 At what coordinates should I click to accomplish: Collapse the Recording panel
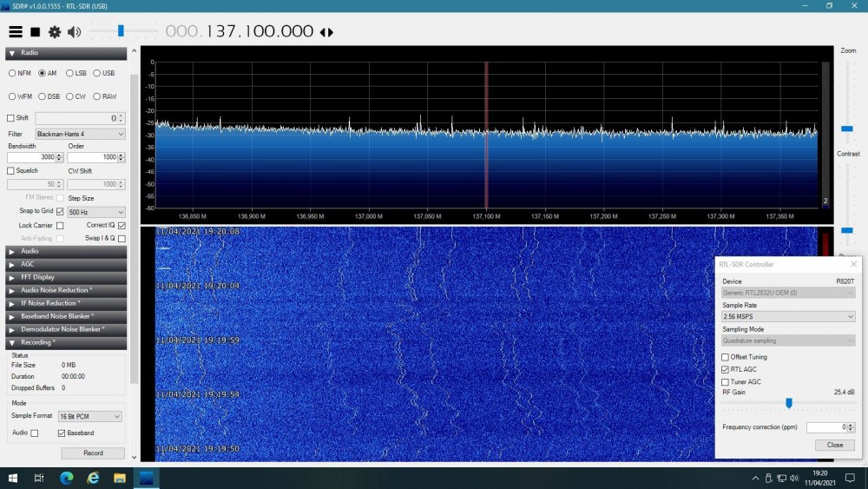(66, 342)
